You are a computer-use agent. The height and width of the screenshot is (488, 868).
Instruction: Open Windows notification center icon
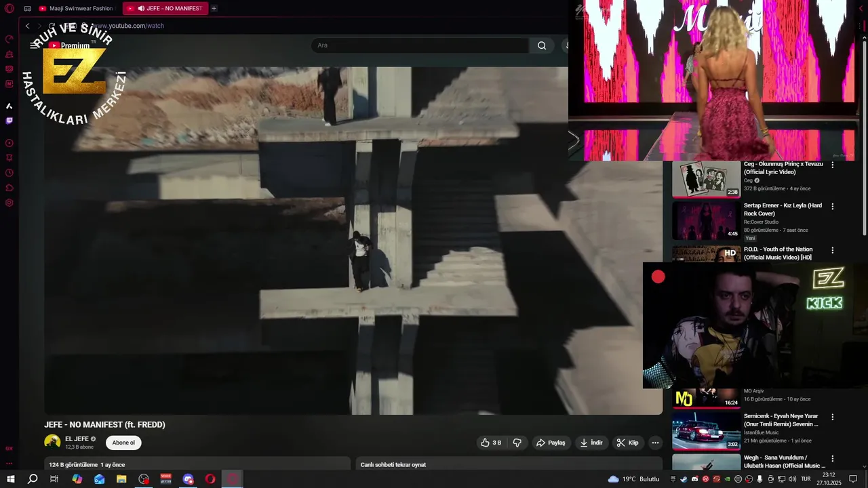[853, 479]
